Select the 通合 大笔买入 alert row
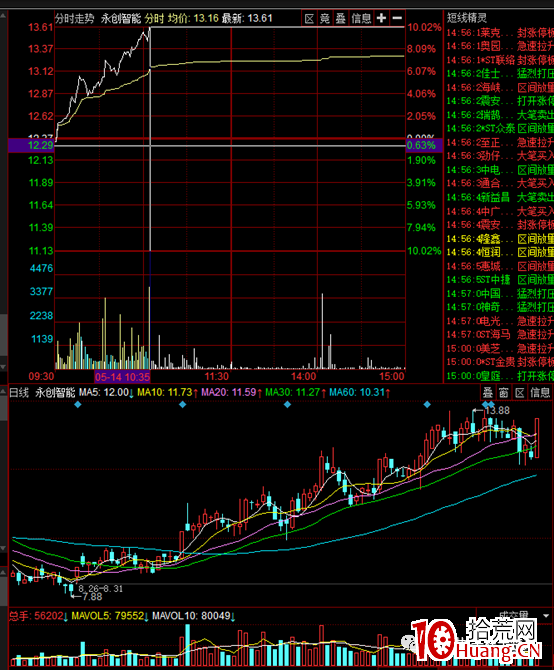 [500, 184]
